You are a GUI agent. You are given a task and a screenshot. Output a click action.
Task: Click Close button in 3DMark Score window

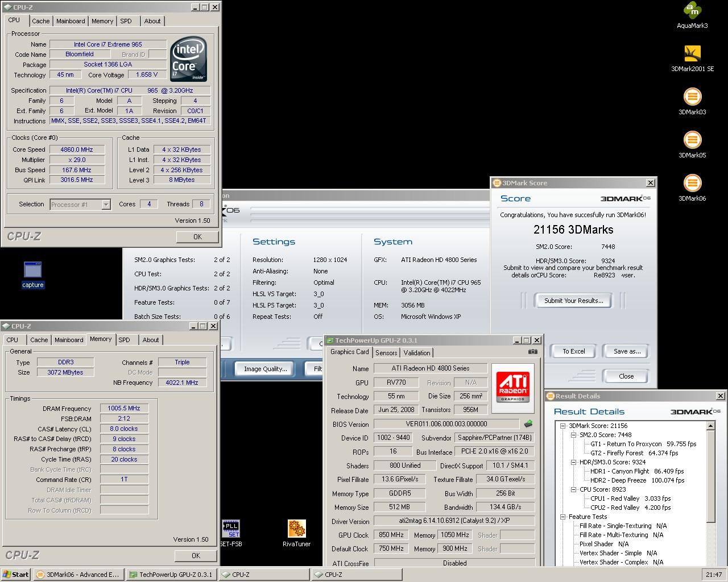[x=626, y=376]
